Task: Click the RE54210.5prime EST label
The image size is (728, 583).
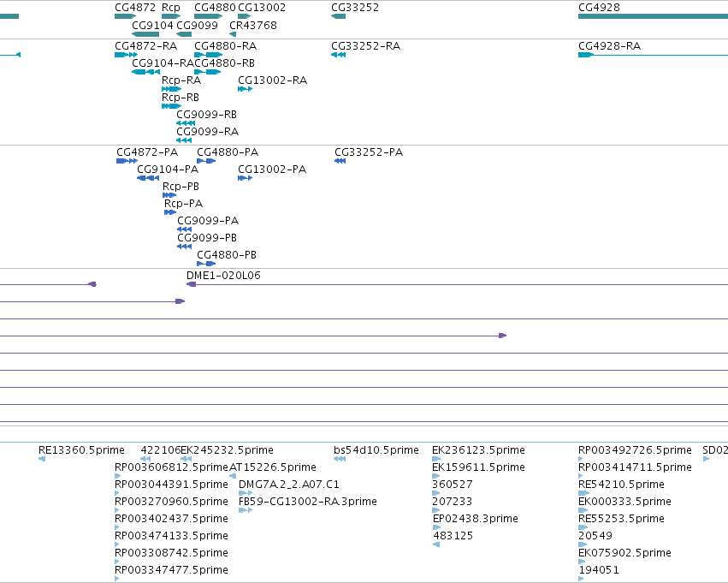Action: point(621,485)
